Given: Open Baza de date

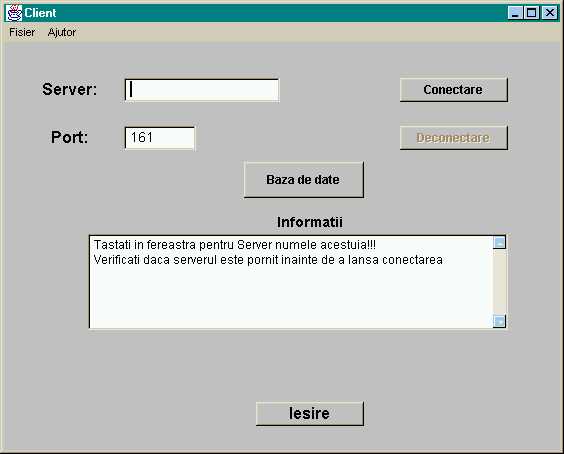Looking at the screenshot, I should point(304,180).
